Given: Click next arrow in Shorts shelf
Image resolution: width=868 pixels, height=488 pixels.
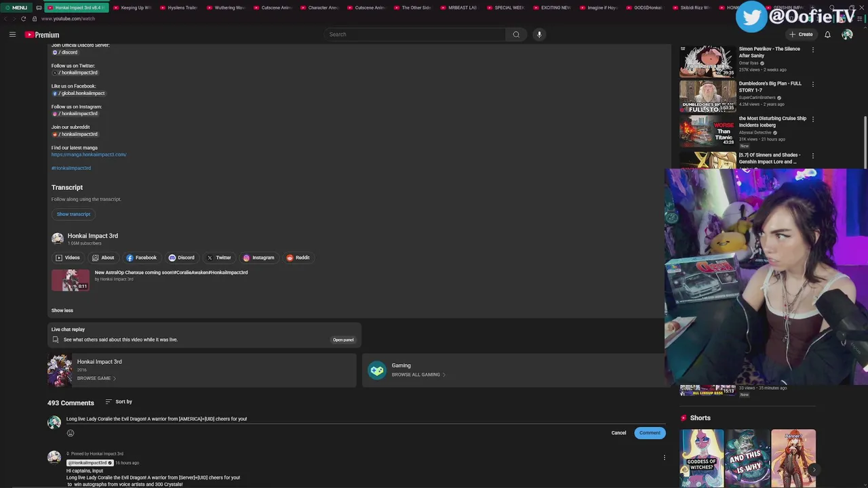Looking at the screenshot, I should pos(814,470).
